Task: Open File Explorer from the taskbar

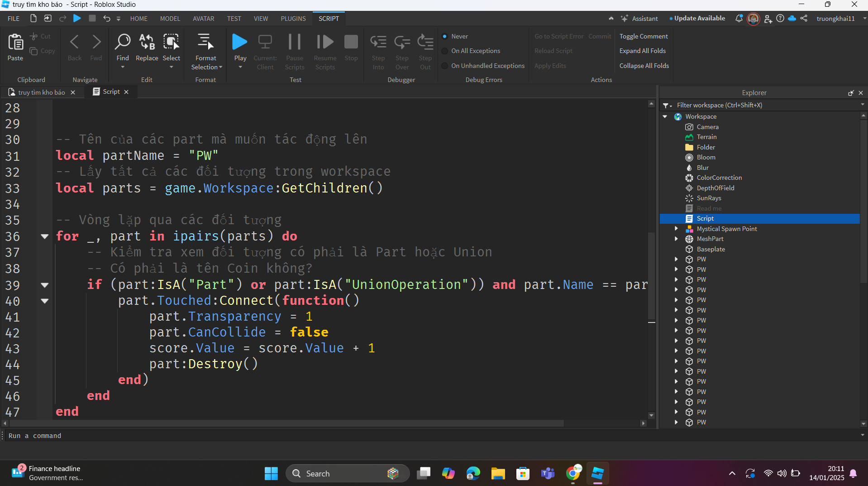Action: (x=498, y=473)
